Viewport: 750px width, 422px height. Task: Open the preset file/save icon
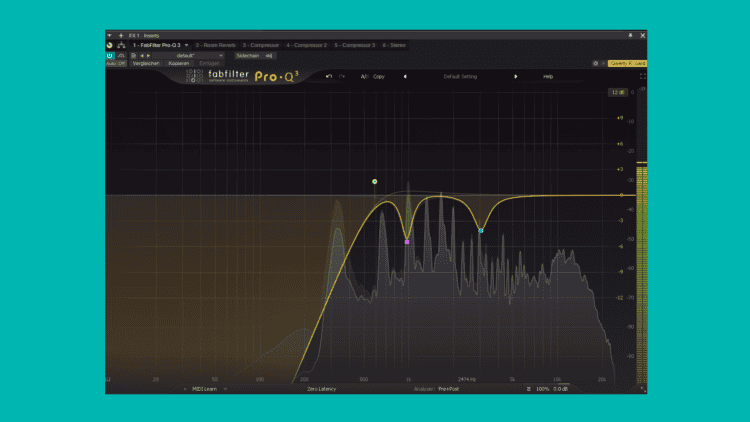point(133,56)
